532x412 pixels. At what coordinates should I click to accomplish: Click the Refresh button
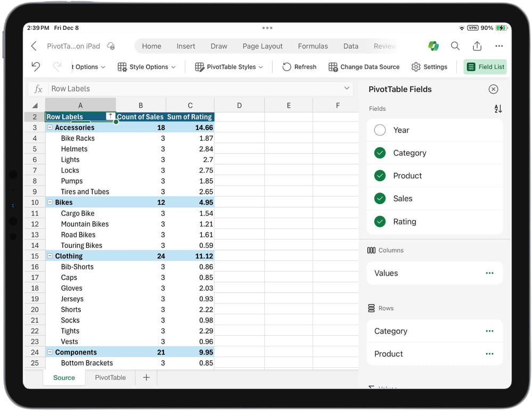pos(299,67)
